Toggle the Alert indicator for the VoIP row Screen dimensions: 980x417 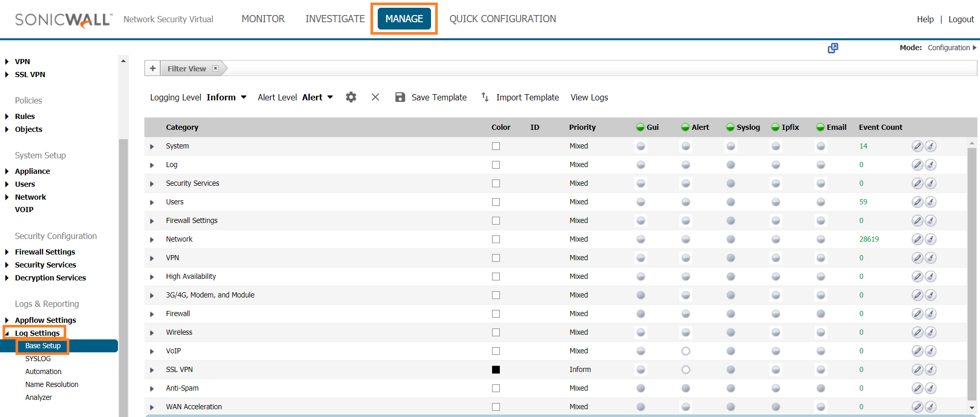pos(686,351)
